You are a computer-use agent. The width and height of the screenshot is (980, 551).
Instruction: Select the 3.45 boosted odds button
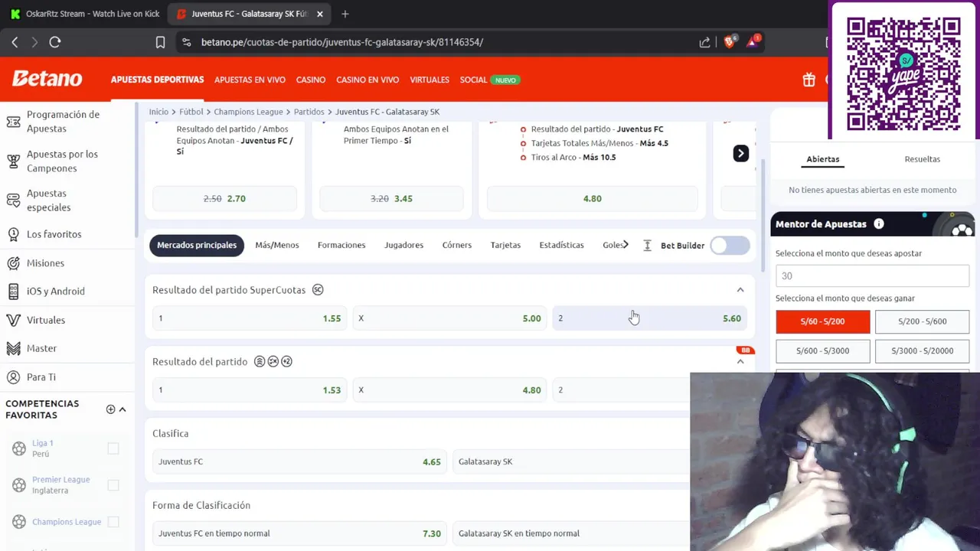(392, 198)
